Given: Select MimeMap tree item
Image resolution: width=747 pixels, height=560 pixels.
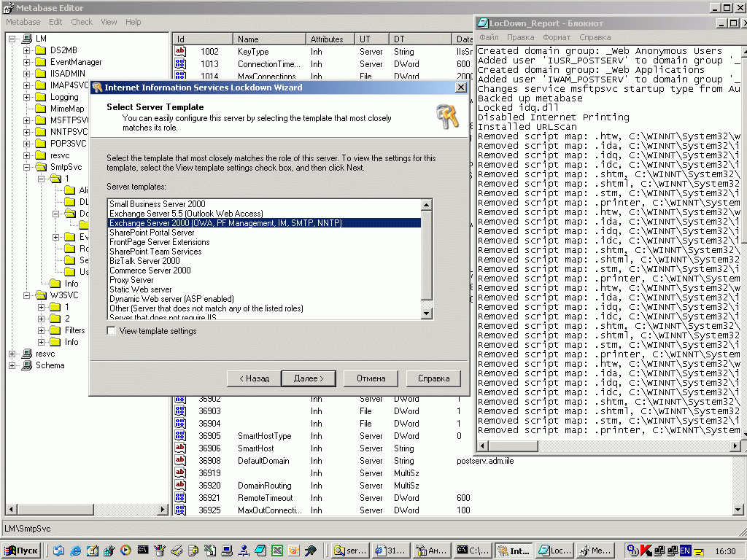Looking at the screenshot, I should 66,109.
